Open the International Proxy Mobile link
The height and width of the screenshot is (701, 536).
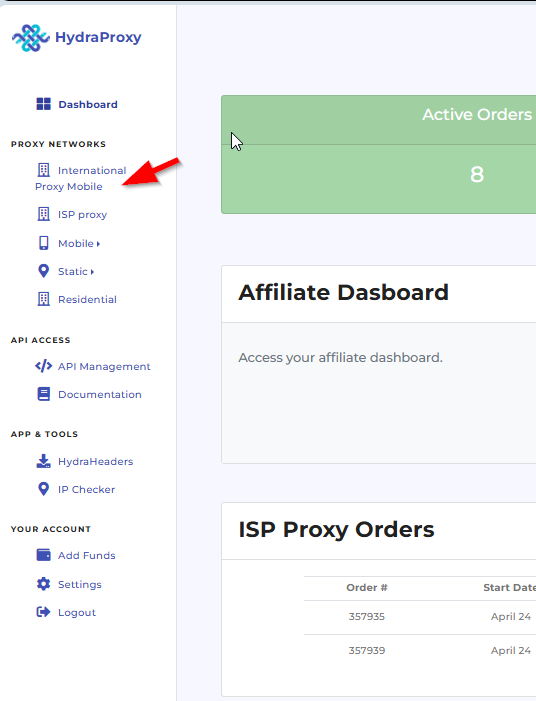[x=81, y=178]
